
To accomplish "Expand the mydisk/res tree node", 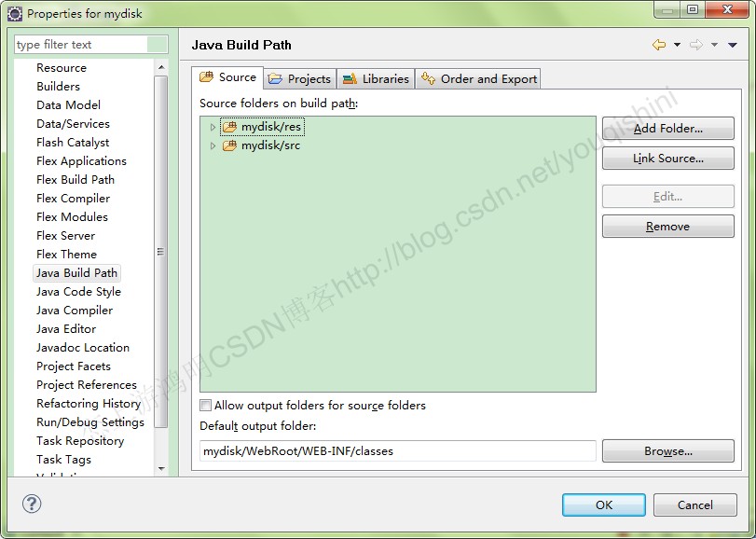I will click(x=213, y=127).
